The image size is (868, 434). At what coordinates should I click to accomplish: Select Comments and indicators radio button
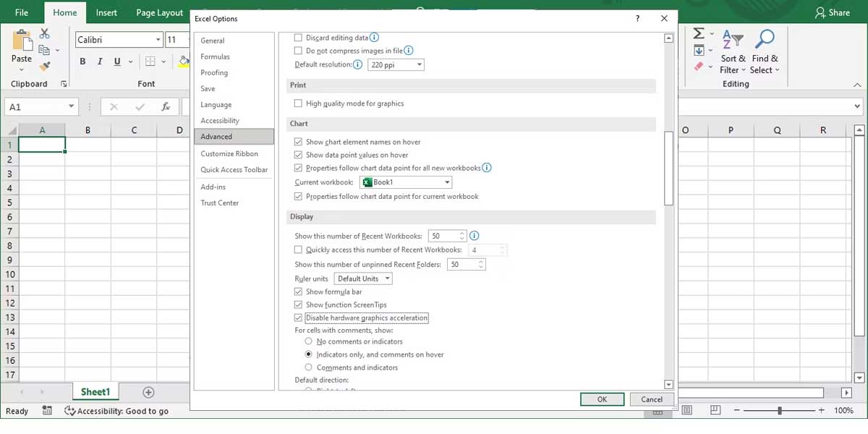(309, 367)
